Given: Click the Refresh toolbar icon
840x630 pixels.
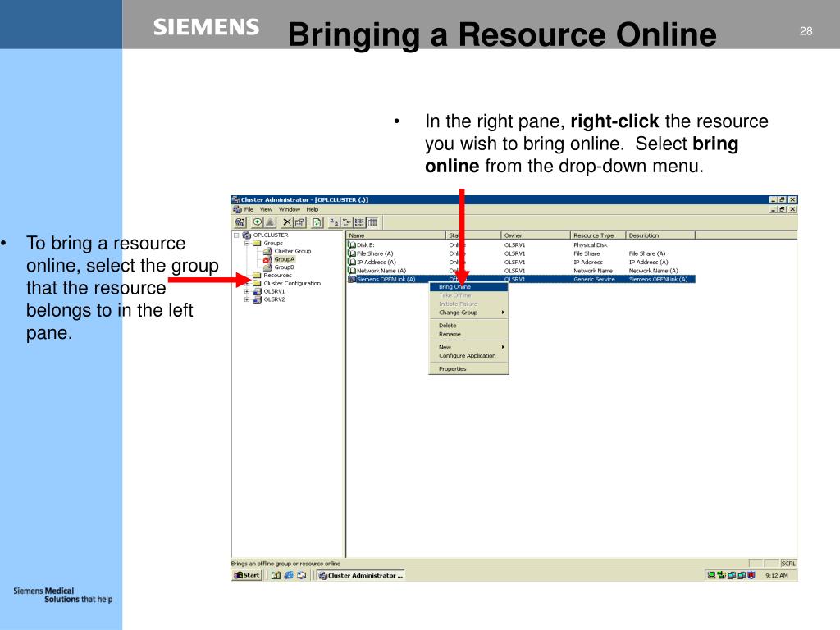Looking at the screenshot, I should click(317, 222).
